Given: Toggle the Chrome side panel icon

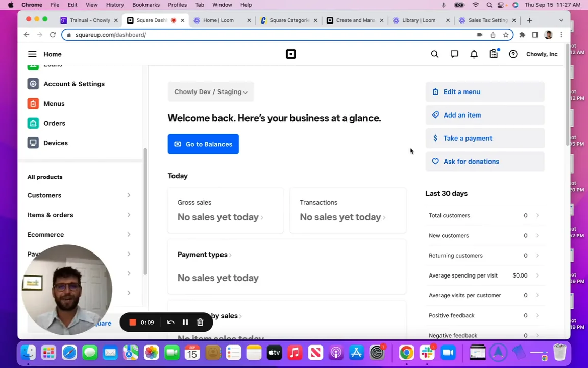Looking at the screenshot, I should pos(535,35).
